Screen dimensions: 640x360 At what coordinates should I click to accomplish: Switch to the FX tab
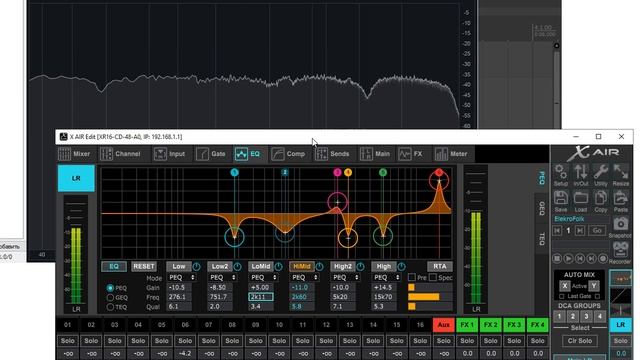411,154
